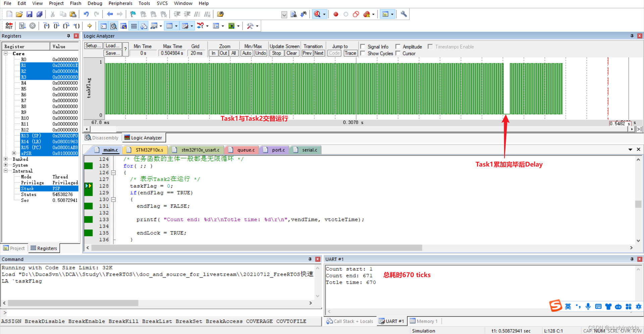644x334 pixels.
Task: Insert a breakpoint with the red circle icon
Action: (336, 14)
